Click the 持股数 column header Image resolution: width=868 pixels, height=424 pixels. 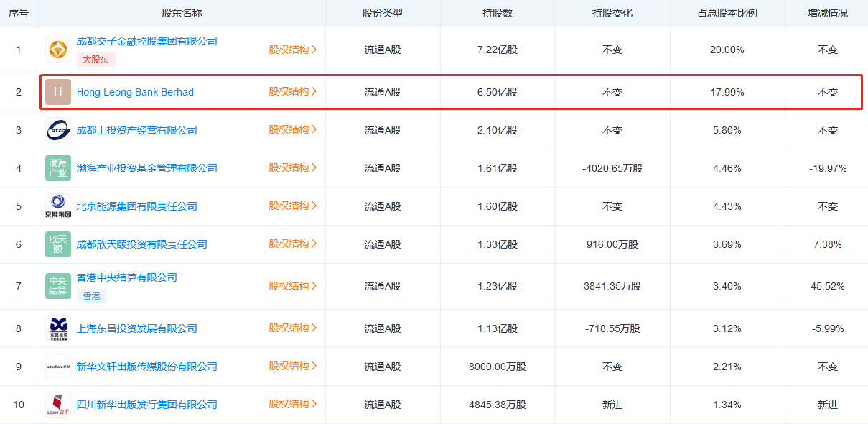click(x=498, y=14)
